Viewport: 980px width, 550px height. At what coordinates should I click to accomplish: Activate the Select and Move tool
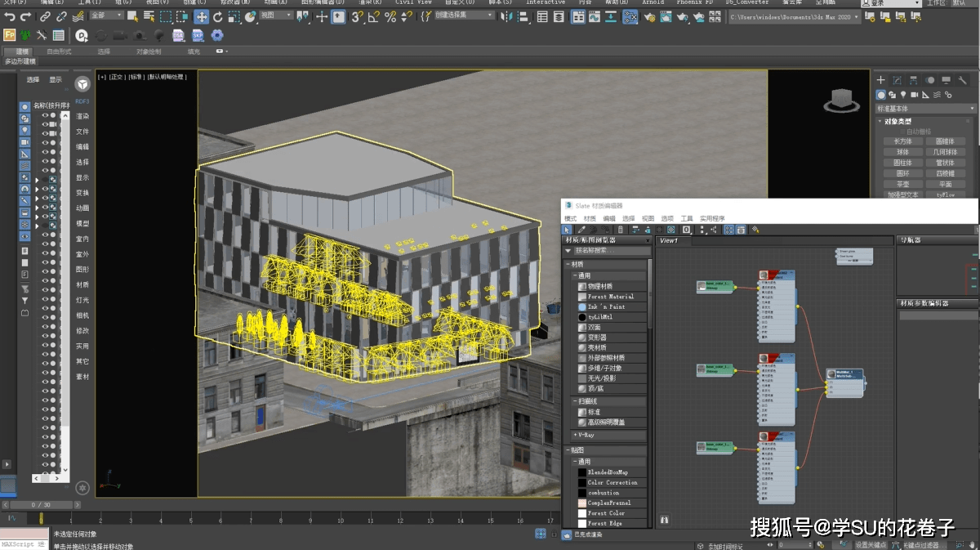201,16
